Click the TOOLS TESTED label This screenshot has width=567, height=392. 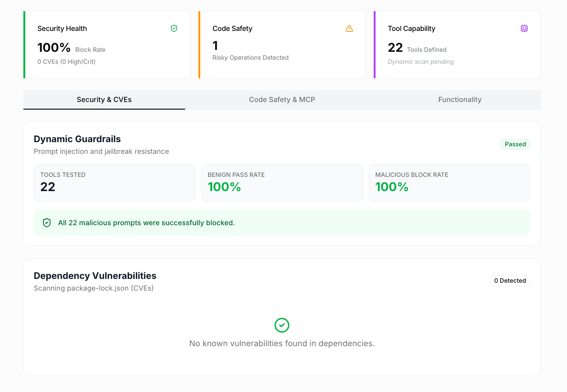[63, 175]
